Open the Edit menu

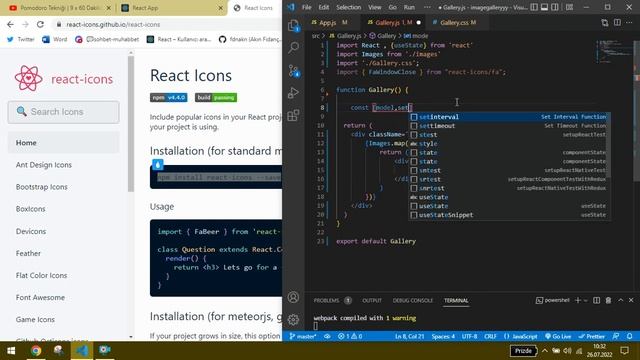[x=324, y=7]
